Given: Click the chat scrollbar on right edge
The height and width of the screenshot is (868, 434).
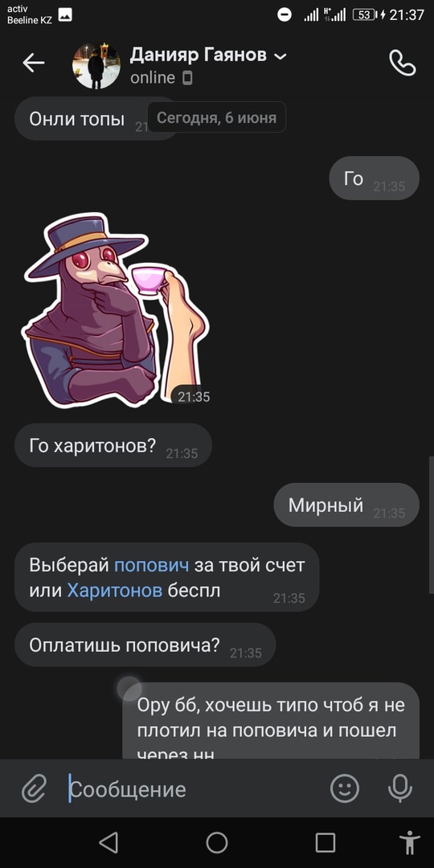Looking at the screenshot, I should pyautogui.click(x=431, y=525).
